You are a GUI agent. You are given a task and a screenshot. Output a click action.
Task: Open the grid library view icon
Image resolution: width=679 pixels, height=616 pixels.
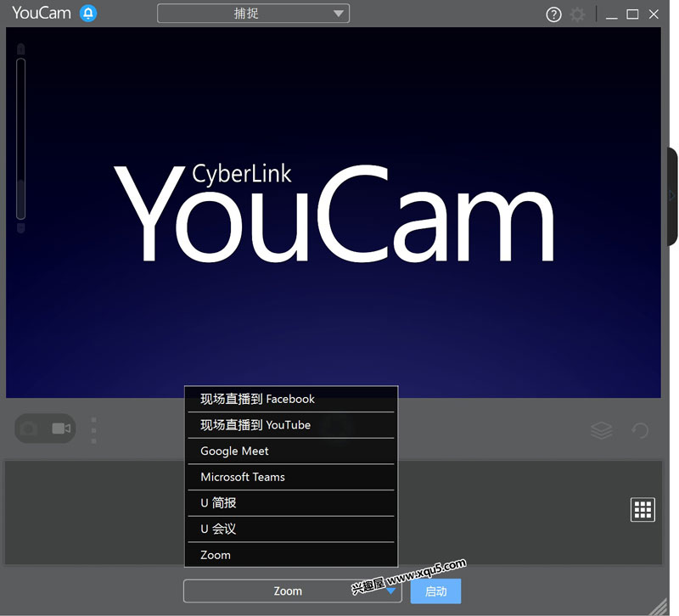coord(643,509)
